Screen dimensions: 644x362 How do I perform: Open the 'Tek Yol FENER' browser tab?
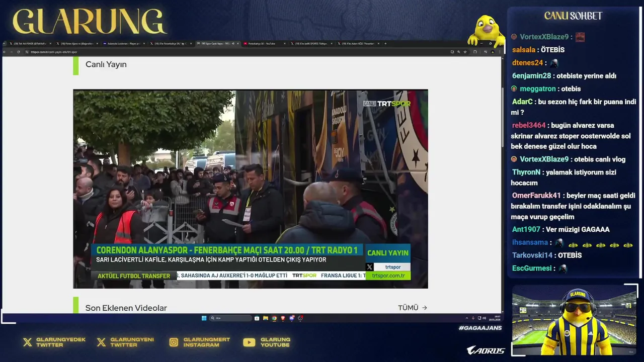tap(30, 44)
